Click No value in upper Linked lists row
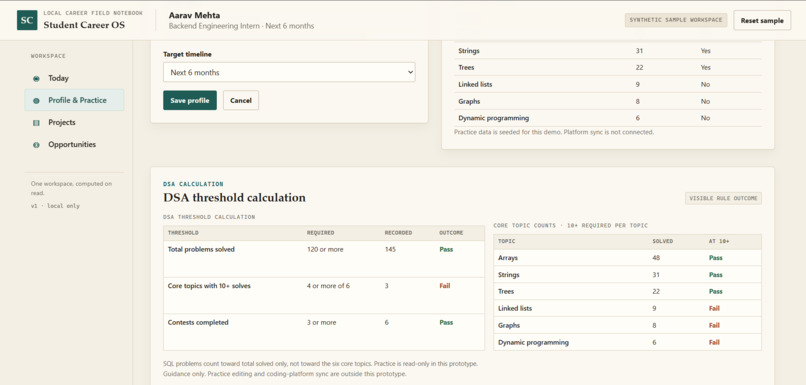 click(x=705, y=84)
